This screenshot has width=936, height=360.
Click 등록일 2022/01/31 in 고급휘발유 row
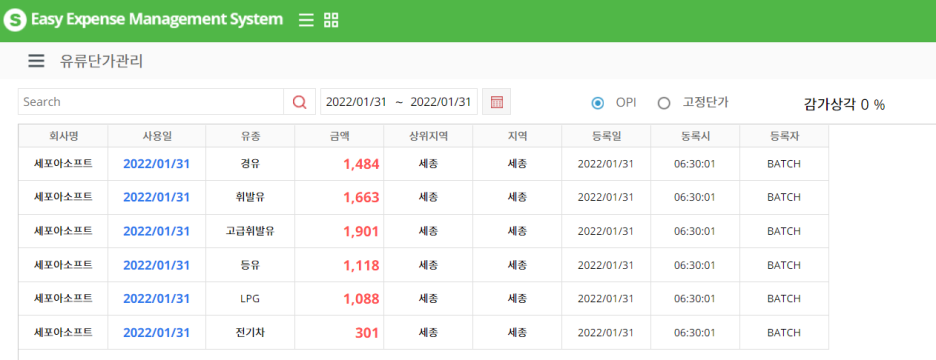coord(606,231)
